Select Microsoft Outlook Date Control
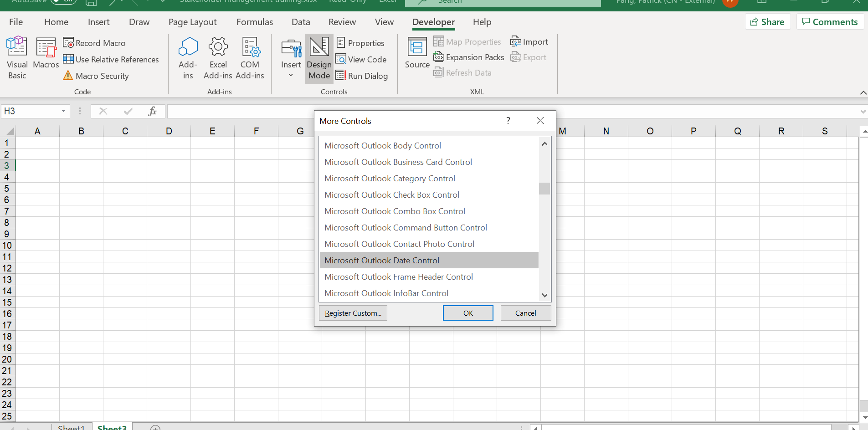 (x=429, y=261)
